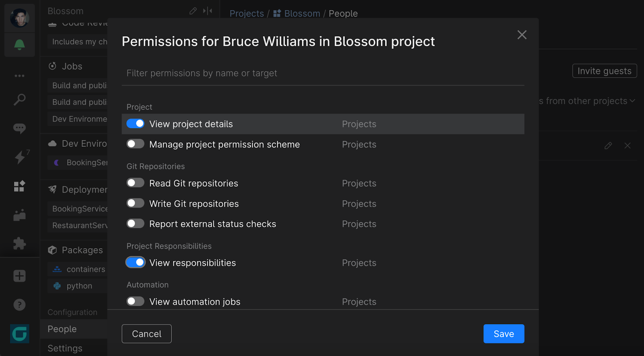Click the Deployments rocket icon
This screenshot has width=644, height=356.
coord(52,189)
